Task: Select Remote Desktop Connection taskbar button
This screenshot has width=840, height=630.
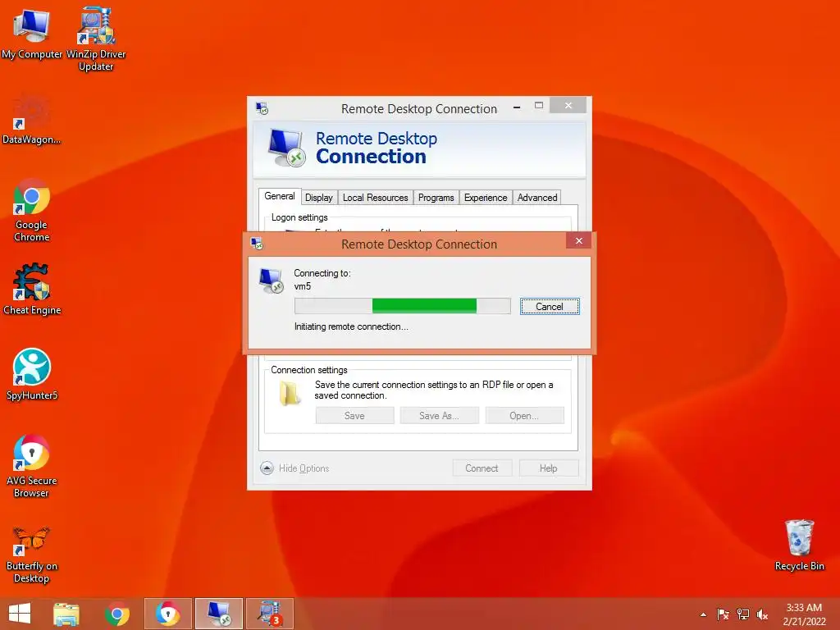Action: click(x=218, y=614)
